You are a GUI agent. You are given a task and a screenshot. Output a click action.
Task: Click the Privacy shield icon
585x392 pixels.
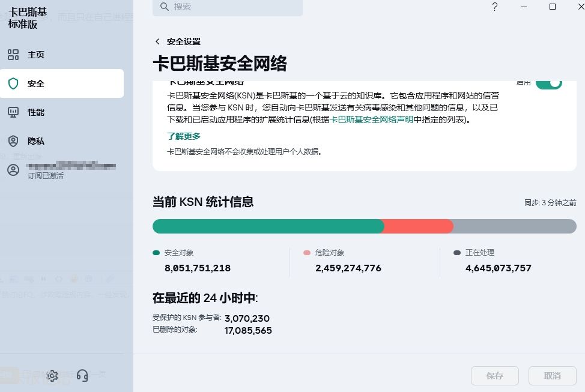(x=13, y=141)
